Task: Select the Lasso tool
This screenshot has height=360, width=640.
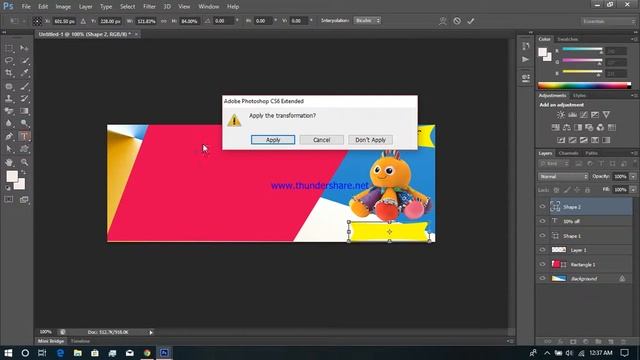Action: point(9,60)
